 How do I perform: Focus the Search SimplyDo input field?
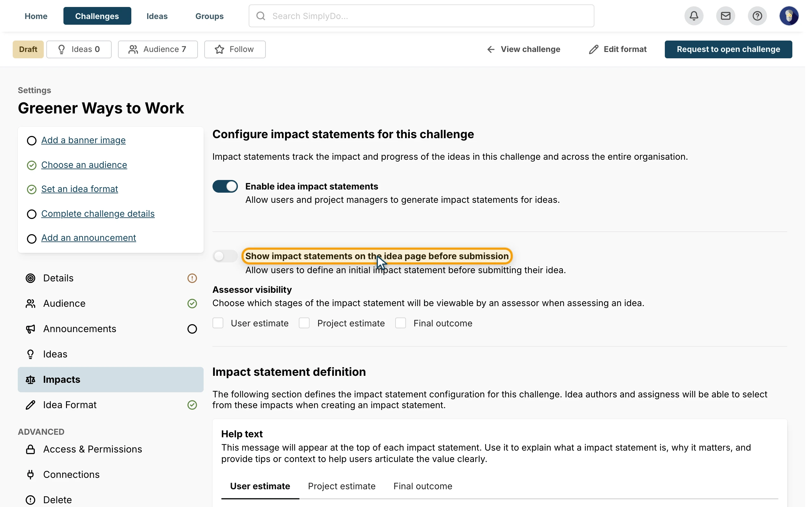pos(421,16)
